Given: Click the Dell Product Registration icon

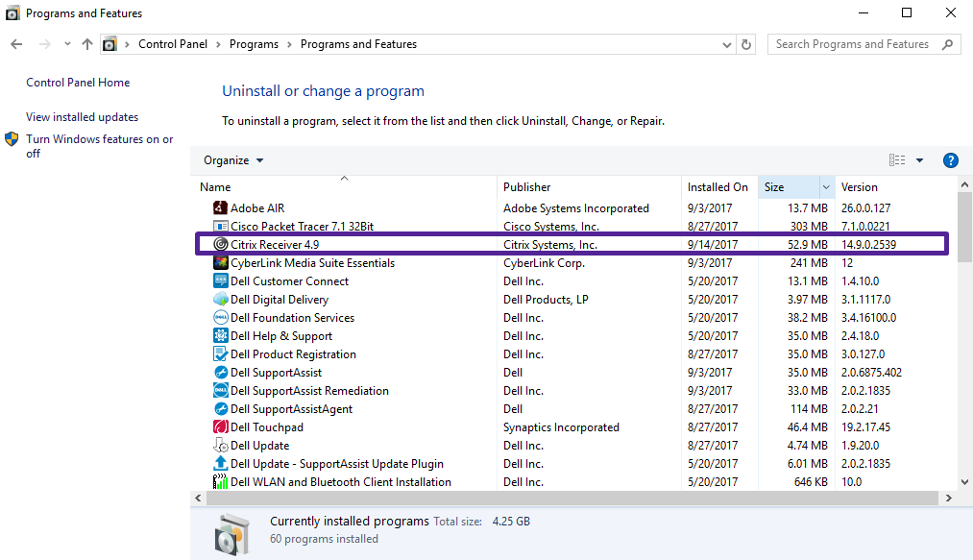Looking at the screenshot, I should pyautogui.click(x=220, y=353).
